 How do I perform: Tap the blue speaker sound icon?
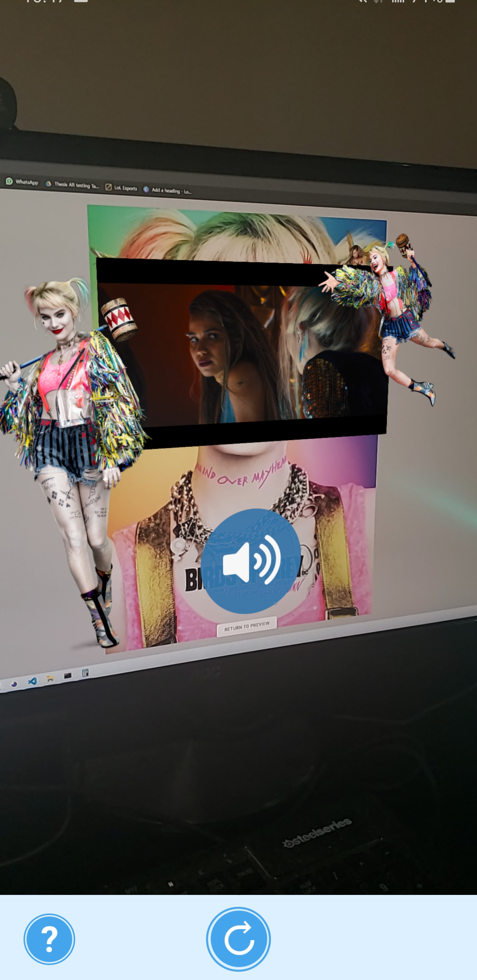pyautogui.click(x=251, y=561)
